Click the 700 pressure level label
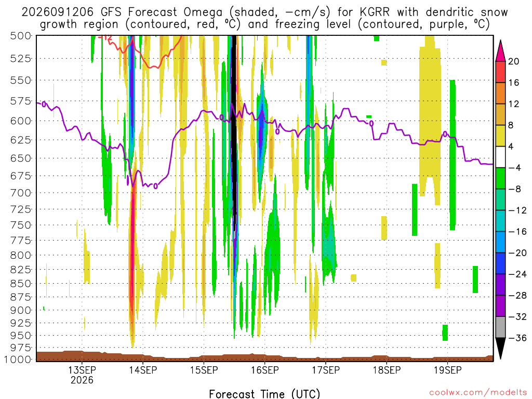Screen dimensions: 532x399 [x=21, y=193]
